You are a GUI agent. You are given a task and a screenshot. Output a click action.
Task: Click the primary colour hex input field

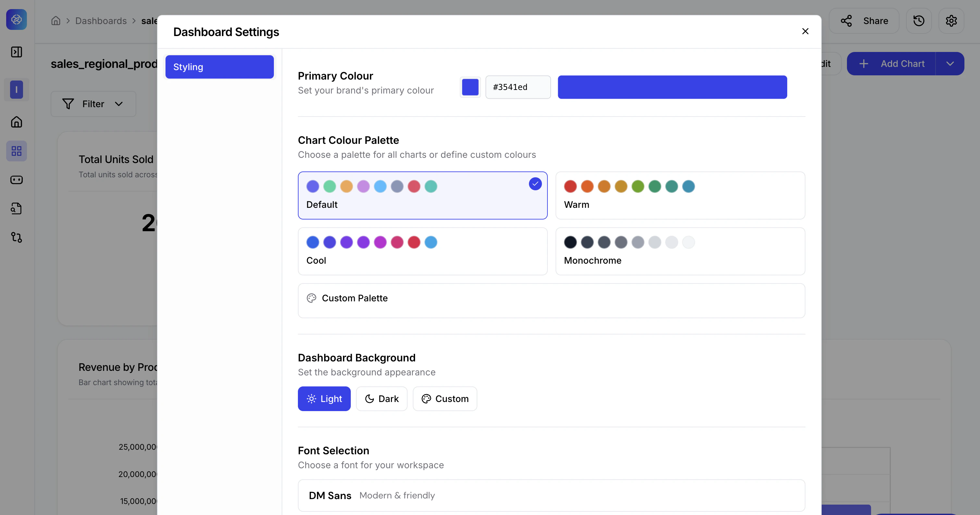pos(518,87)
